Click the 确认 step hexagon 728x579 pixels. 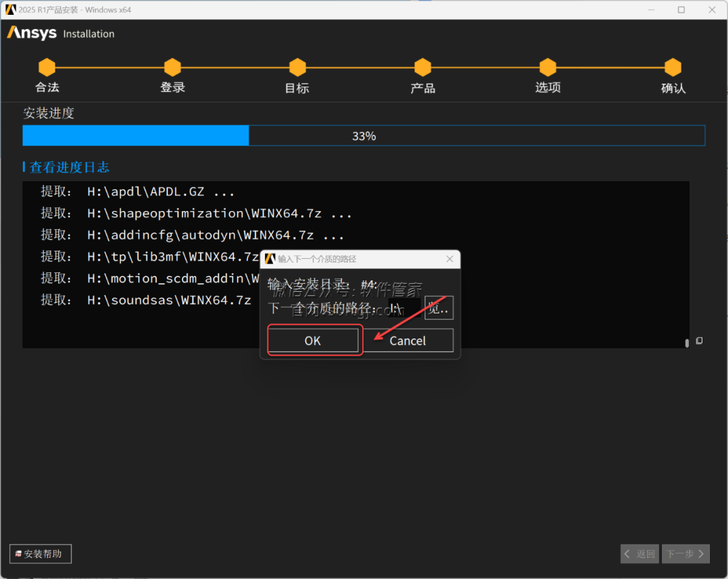click(673, 67)
